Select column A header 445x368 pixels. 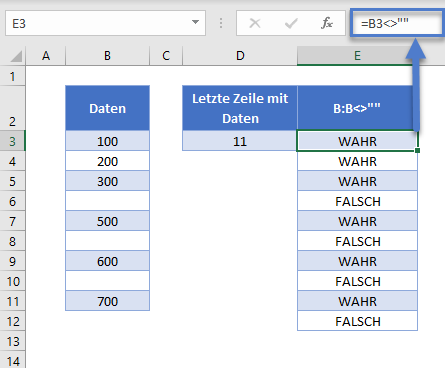pyautogui.click(x=46, y=56)
